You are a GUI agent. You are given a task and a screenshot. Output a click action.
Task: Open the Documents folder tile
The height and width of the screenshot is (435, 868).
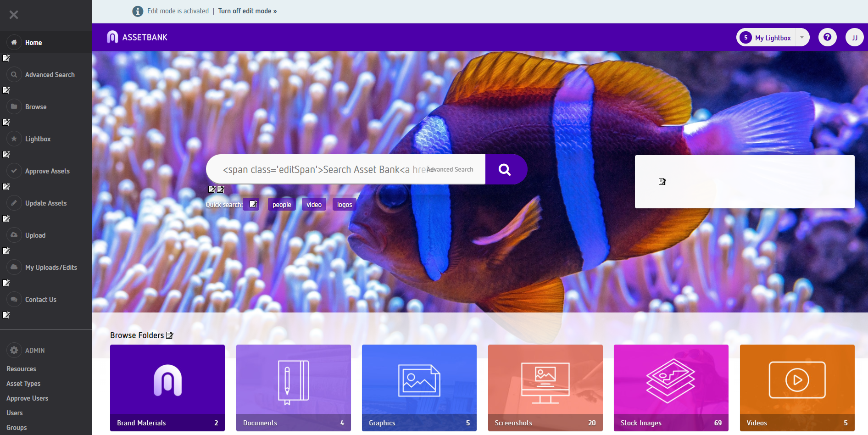pyautogui.click(x=294, y=388)
